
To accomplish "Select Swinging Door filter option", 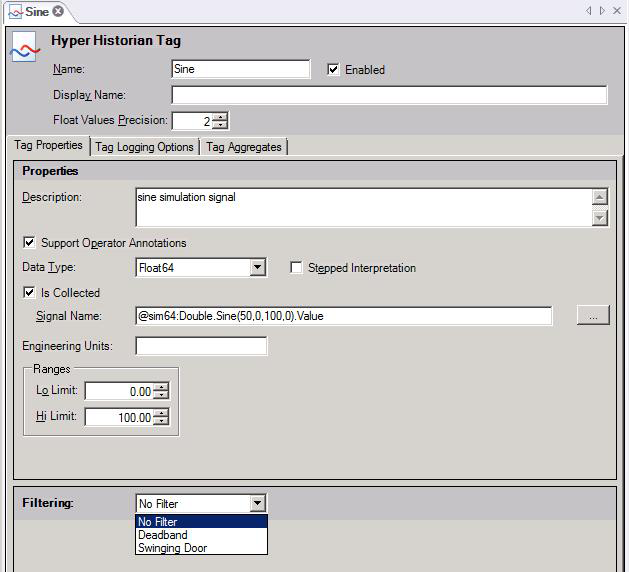I will (x=173, y=548).
